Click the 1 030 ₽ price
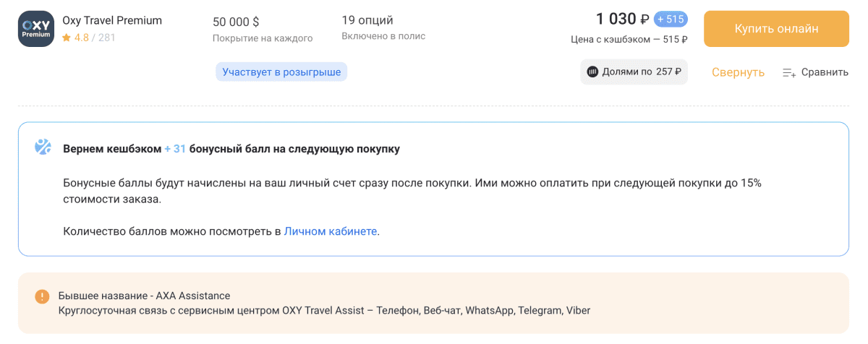This screenshot has width=868, height=344. click(x=622, y=19)
